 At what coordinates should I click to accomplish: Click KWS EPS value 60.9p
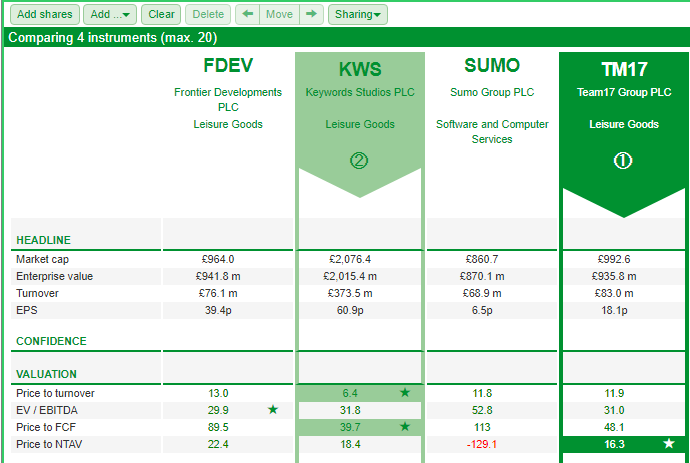[350, 310]
